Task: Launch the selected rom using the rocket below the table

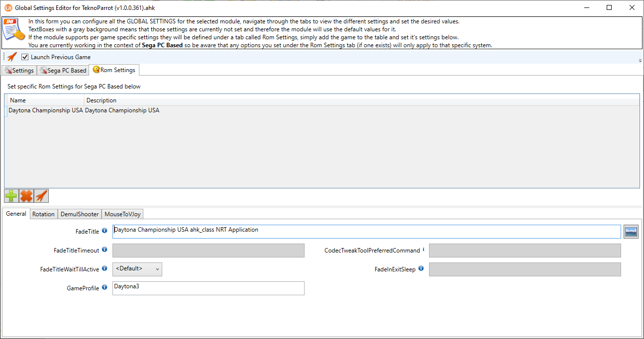Action: coord(41,196)
